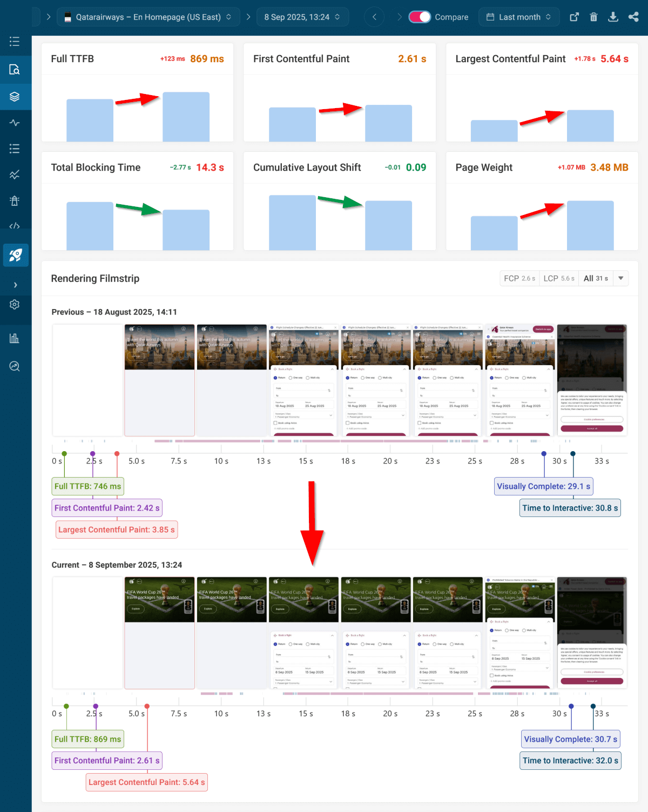Select the Lighthouse audit icon in sidebar
The height and width of the screenshot is (812, 648).
pos(15,200)
